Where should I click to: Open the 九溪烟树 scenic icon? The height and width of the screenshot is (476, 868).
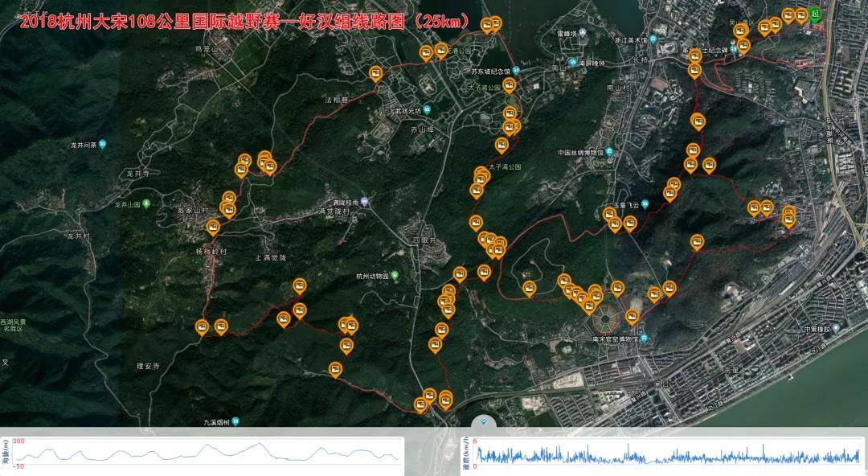[235, 421]
